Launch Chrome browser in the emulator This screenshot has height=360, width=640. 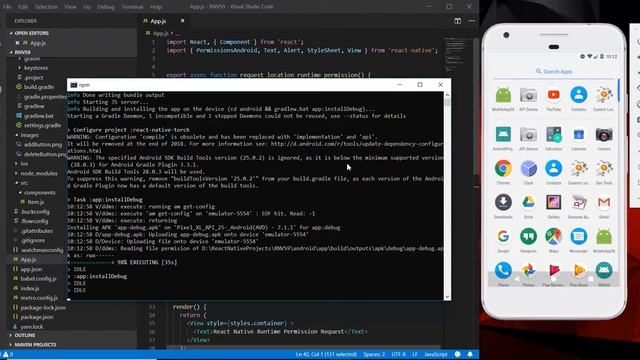pos(503,168)
